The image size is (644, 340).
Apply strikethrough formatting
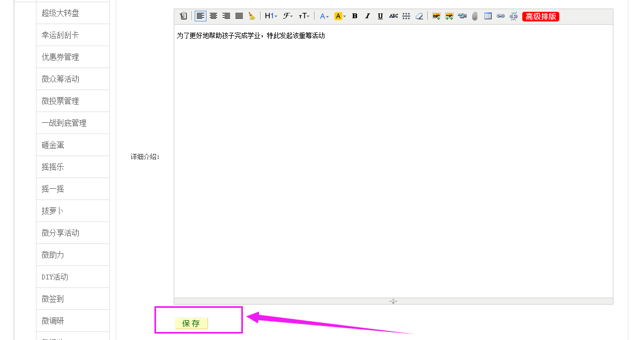coord(394,16)
